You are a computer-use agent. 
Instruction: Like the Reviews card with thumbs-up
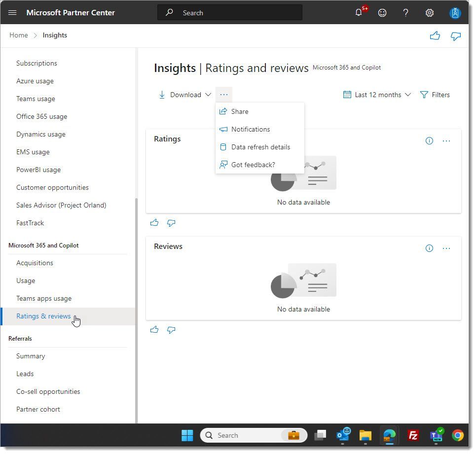click(x=154, y=330)
